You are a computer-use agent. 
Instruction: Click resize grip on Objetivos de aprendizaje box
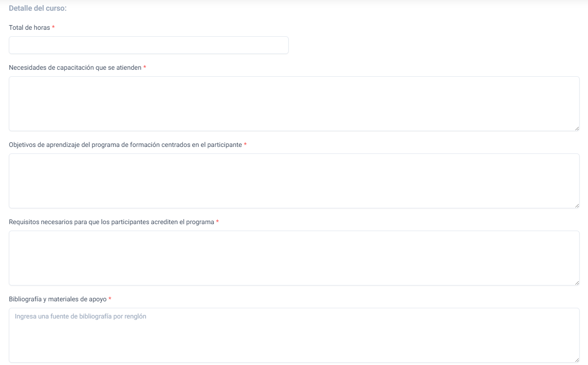tap(577, 206)
